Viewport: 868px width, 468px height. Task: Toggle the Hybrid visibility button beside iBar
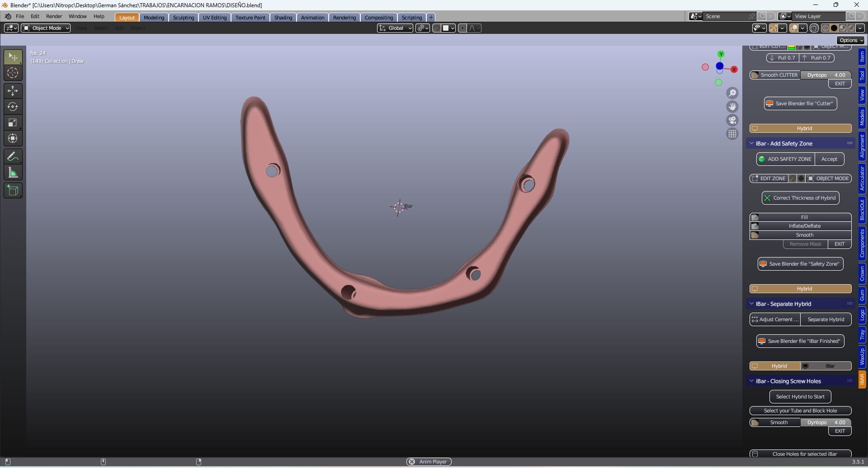pos(775,366)
